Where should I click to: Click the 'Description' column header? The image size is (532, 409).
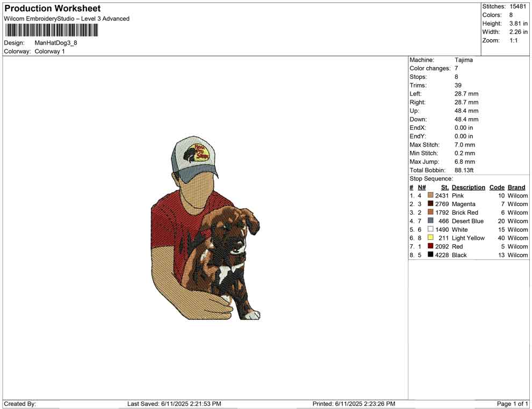pyautogui.click(x=468, y=187)
